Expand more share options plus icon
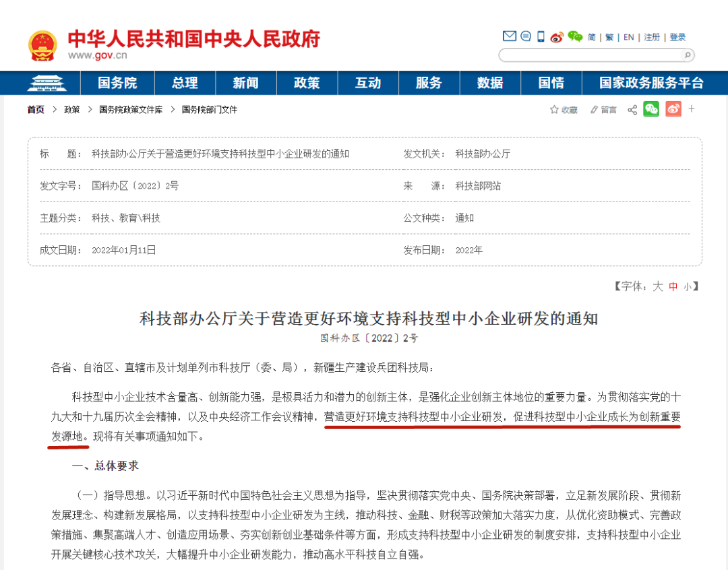The height and width of the screenshot is (570, 728). coord(692,109)
